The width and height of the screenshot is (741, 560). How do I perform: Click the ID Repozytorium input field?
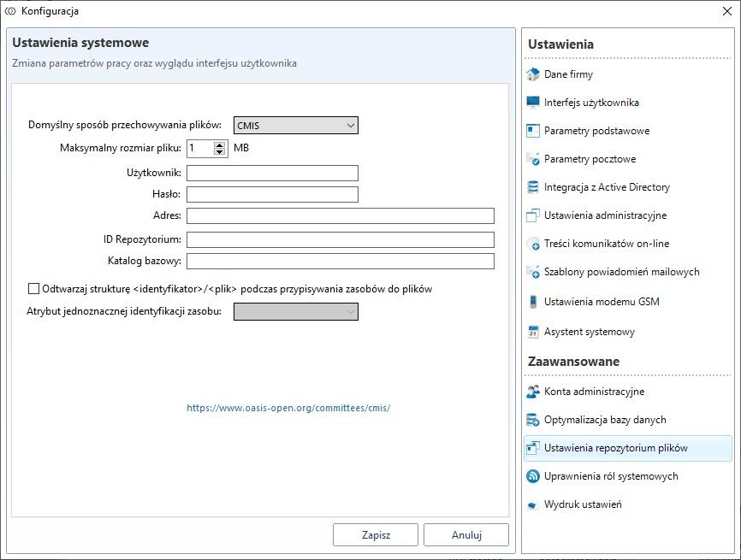tap(340, 239)
